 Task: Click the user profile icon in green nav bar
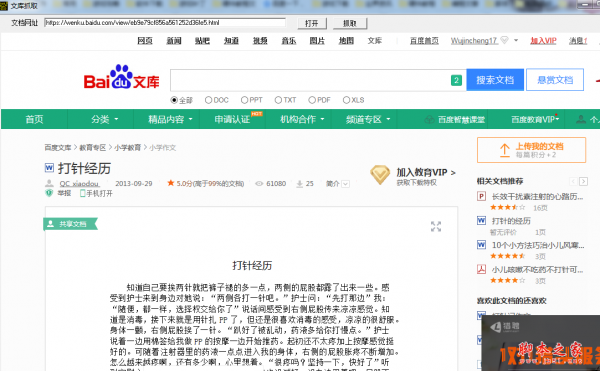[581, 119]
